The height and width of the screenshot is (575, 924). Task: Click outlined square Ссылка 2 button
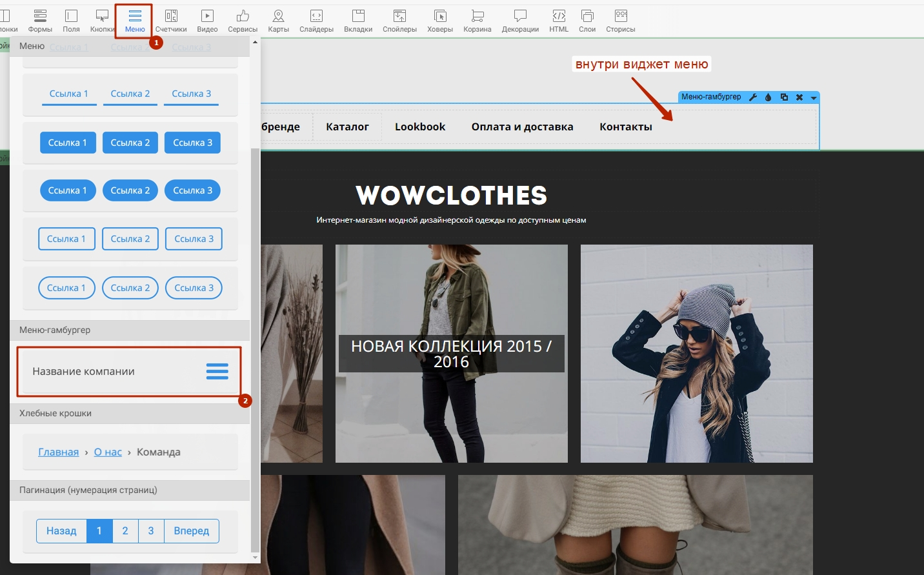[130, 239]
